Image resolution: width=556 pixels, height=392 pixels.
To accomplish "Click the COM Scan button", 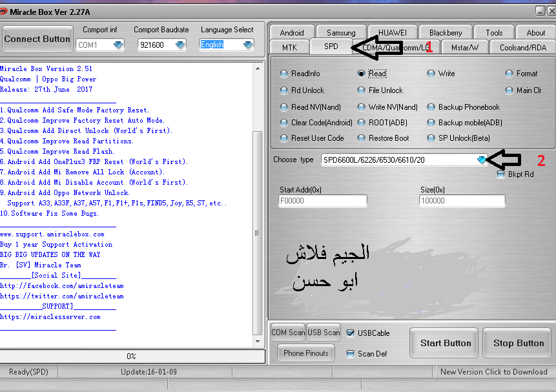I will click(x=288, y=333).
